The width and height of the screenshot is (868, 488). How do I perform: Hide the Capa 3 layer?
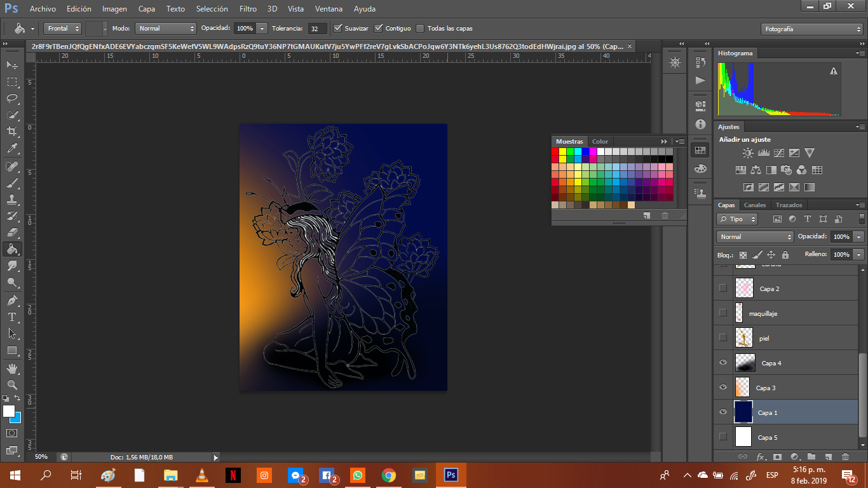(722, 388)
